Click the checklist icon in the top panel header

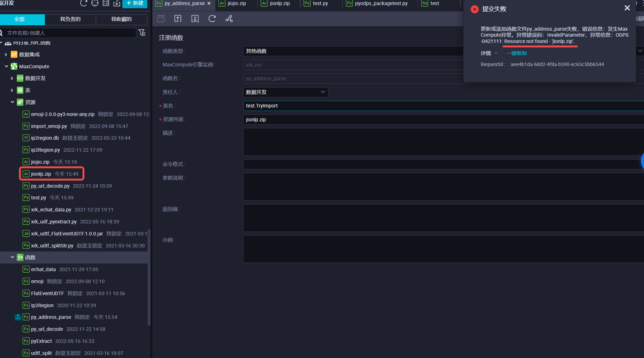(106, 3)
